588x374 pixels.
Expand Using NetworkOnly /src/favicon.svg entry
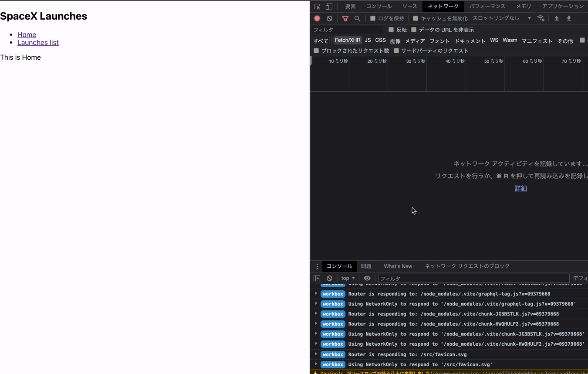[316, 364]
